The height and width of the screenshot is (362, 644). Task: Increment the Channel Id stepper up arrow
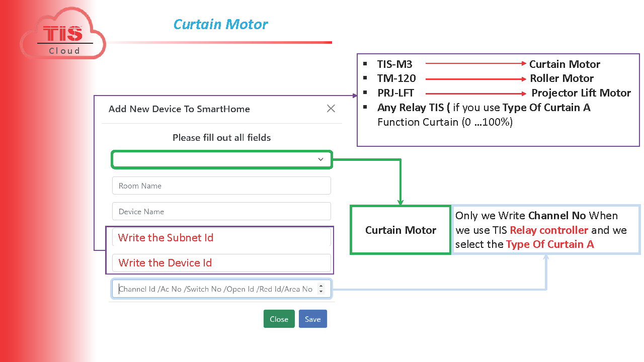(321, 287)
